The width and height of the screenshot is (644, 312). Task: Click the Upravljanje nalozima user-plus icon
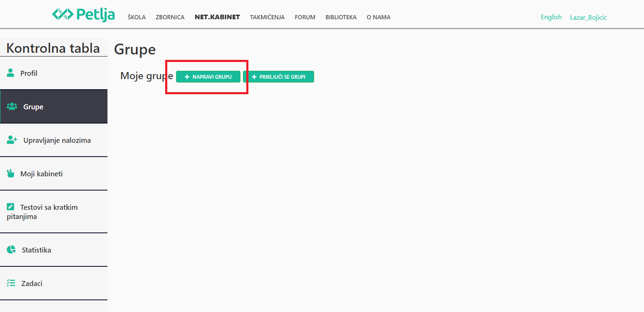point(12,140)
